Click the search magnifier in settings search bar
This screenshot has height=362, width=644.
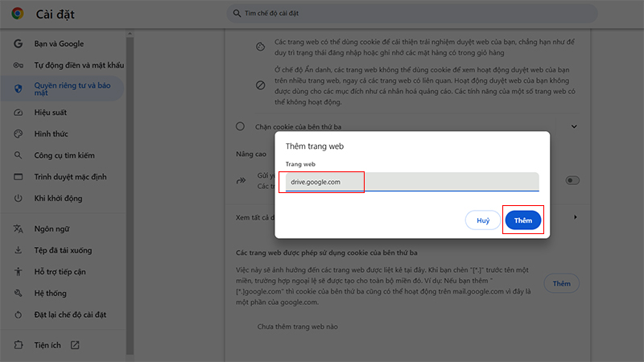237,14
